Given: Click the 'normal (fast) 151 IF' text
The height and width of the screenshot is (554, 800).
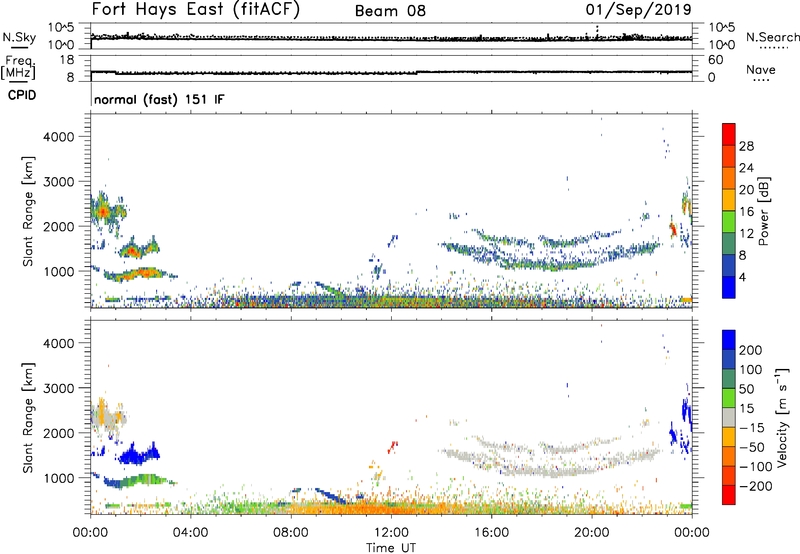Looking at the screenshot, I should [x=159, y=99].
